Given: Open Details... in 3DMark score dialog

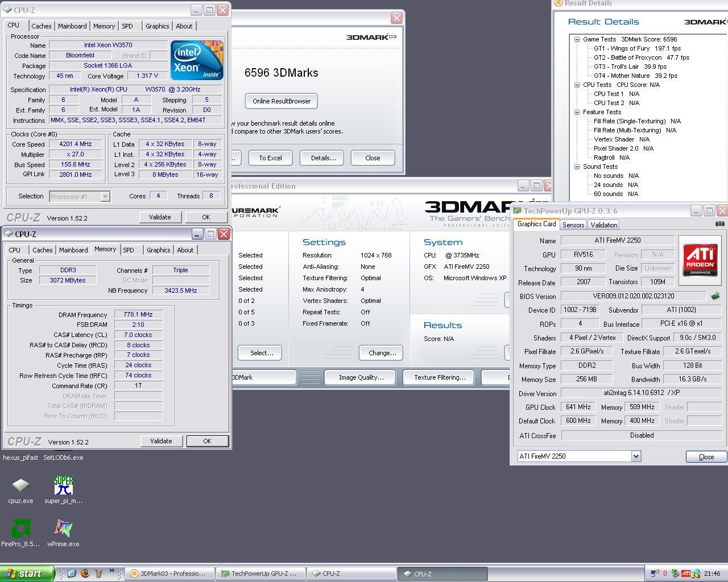Looking at the screenshot, I should pos(322,158).
